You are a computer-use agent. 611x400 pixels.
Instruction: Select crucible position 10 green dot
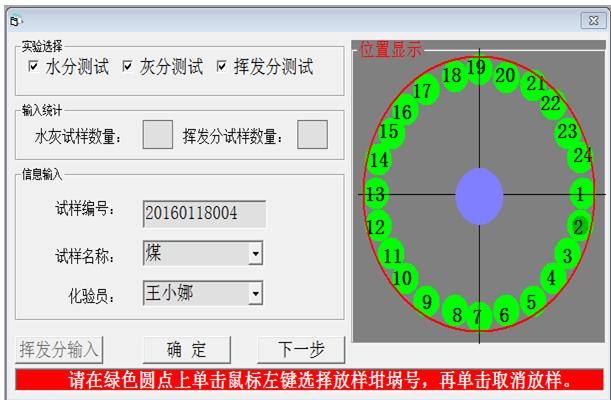[x=404, y=277]
